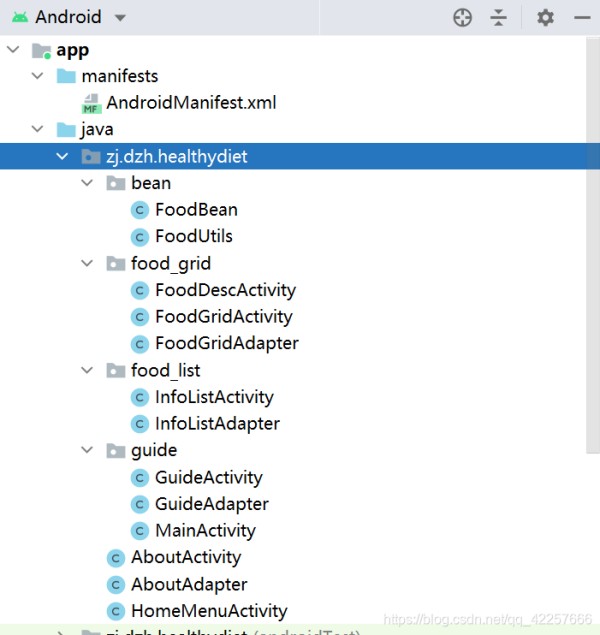Screen dimensions: 600x635
Task: Select the guide package label
Action: point(154,451)
